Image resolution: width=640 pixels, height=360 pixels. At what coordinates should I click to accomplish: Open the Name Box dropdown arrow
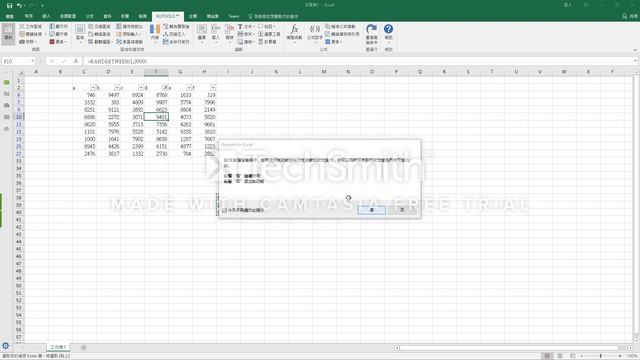click(x=32, y=61)
